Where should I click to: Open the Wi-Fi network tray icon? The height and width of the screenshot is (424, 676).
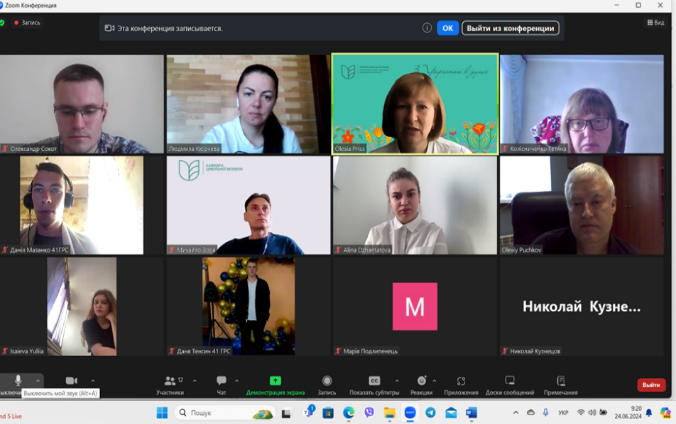pos(581,413)
